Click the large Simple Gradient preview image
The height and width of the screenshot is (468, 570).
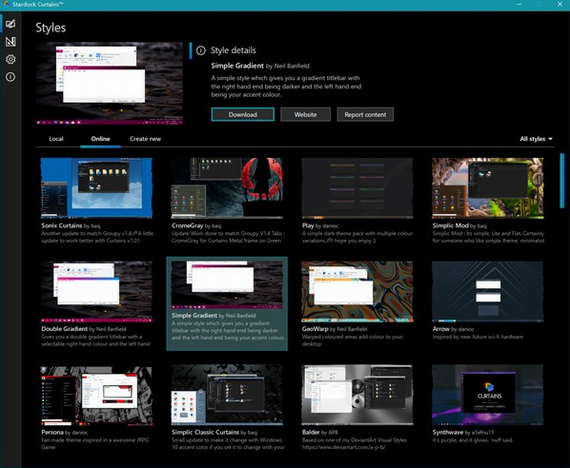click(x=109, y=83)
